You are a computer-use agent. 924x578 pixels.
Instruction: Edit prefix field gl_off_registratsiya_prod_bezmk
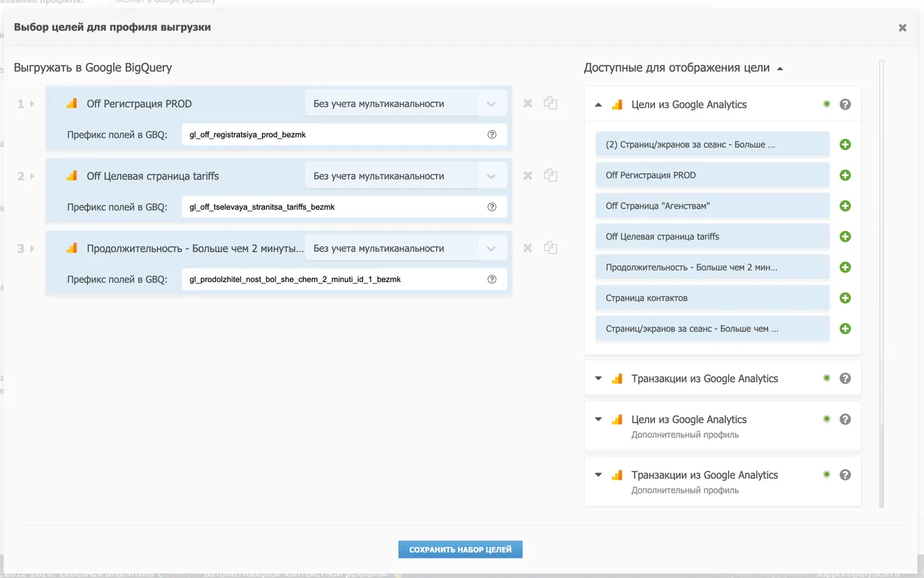(344, 134)
